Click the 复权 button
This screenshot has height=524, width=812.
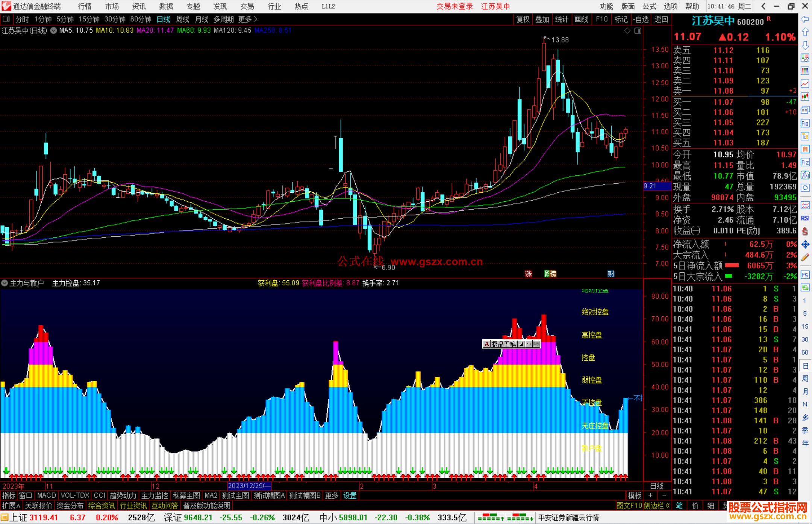pos(523,19)
